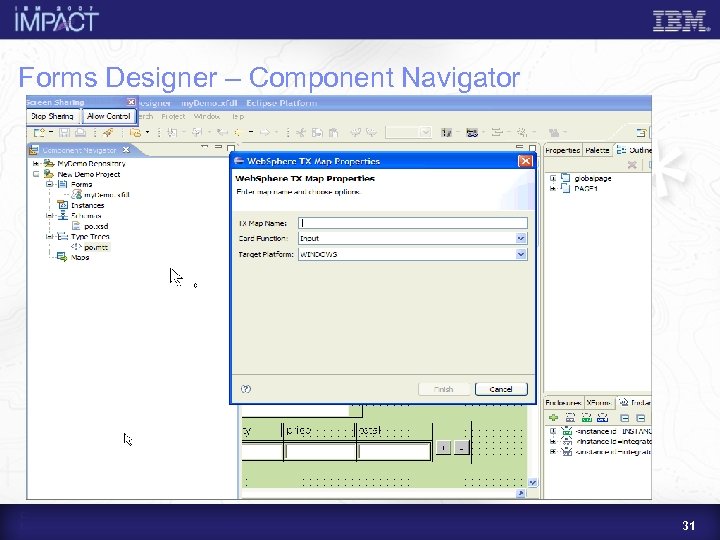Collapse the Type Trees folder node
This screenshot has height=540, width=720.
point(49,236)
